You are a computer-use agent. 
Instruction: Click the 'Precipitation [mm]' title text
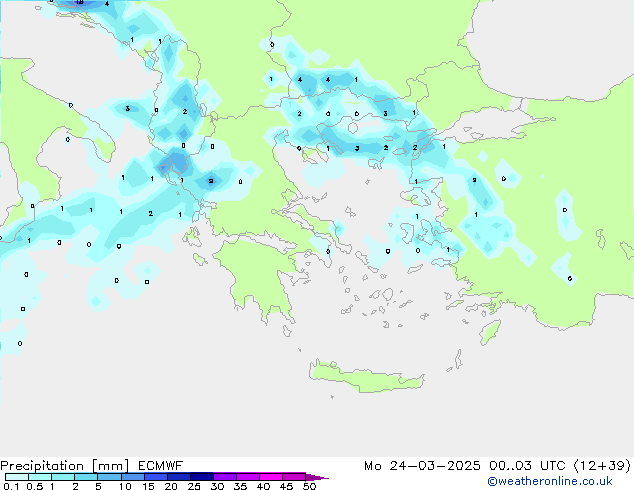click(x=65, y=466)
